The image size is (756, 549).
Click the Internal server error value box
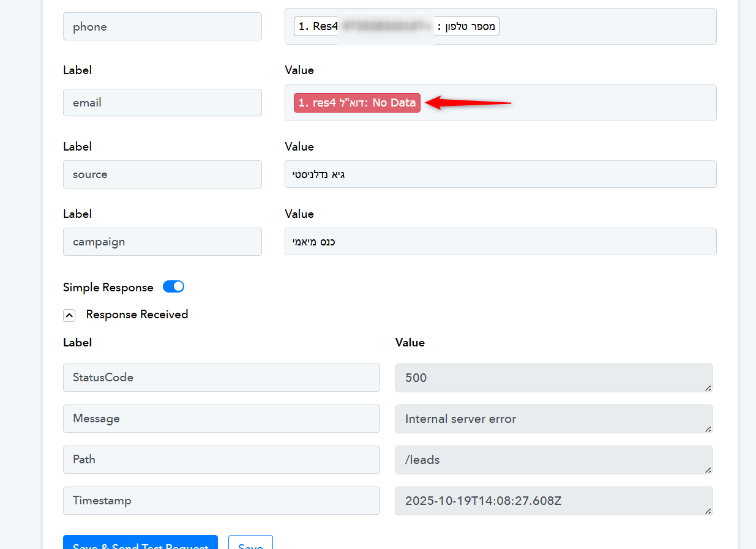[553, 419]
